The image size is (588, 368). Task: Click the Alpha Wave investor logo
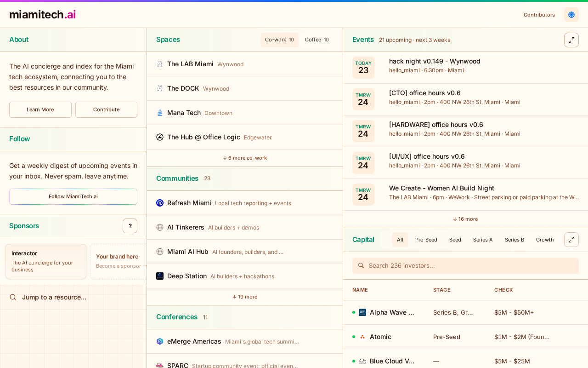pyautogui.click(x=362, y=312)
